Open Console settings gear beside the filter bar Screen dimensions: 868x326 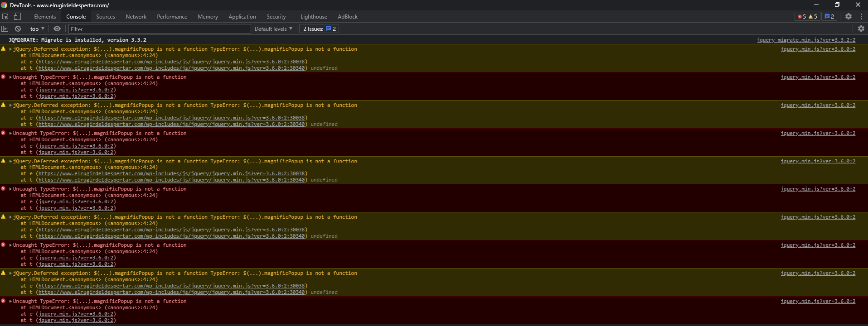(861, 29)
